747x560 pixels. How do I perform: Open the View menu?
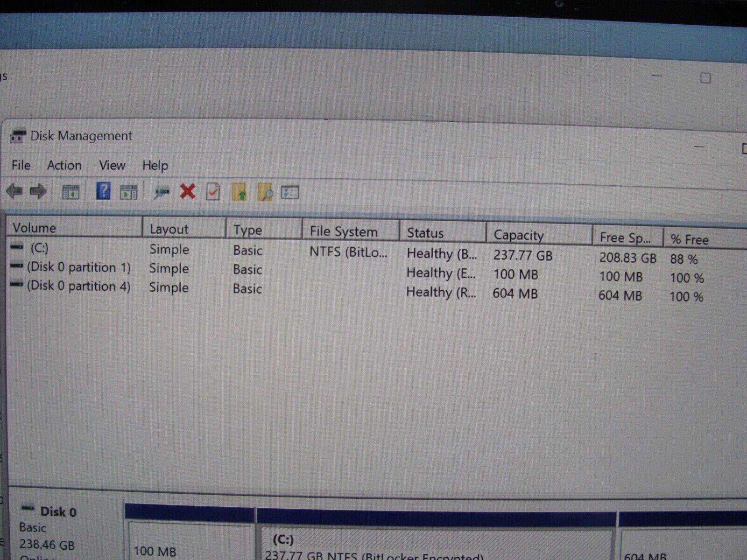tap(112, 165)
